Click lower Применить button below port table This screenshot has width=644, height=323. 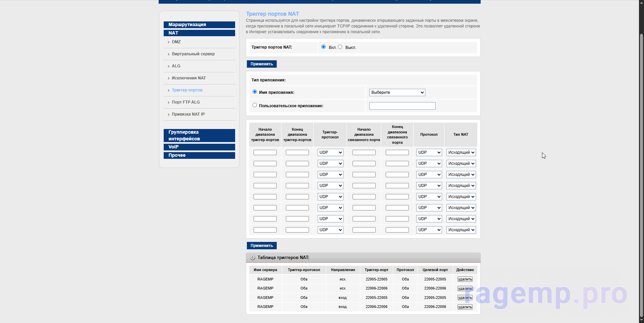click(262, 246)
